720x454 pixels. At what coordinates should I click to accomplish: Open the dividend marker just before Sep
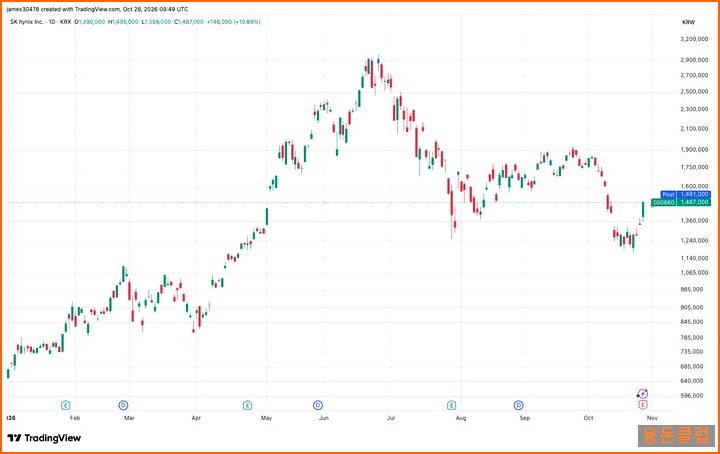pyautogui.click(x=518, y=405)
